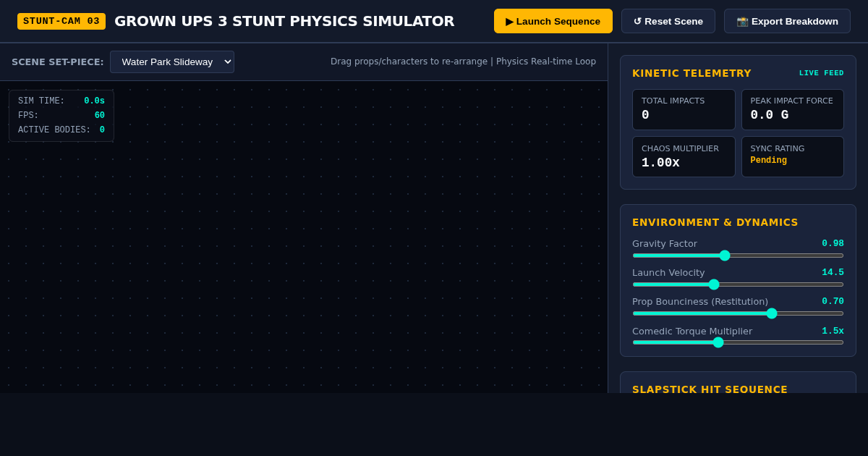Click the Chaos Multiplier card

tap(684, 156)
